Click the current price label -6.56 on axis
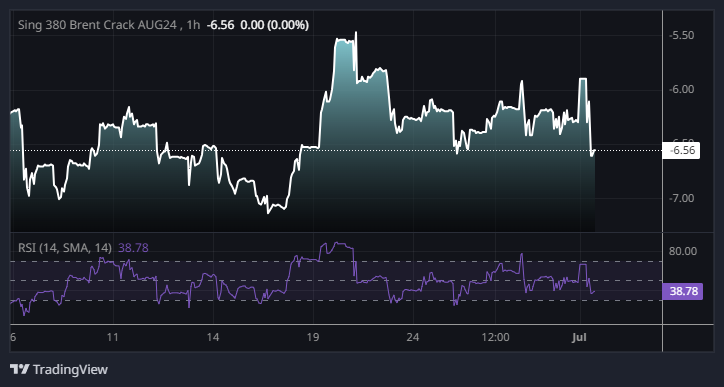Image resolution: width=724 pixels, height=387 pixels. [x=681, y=151]
